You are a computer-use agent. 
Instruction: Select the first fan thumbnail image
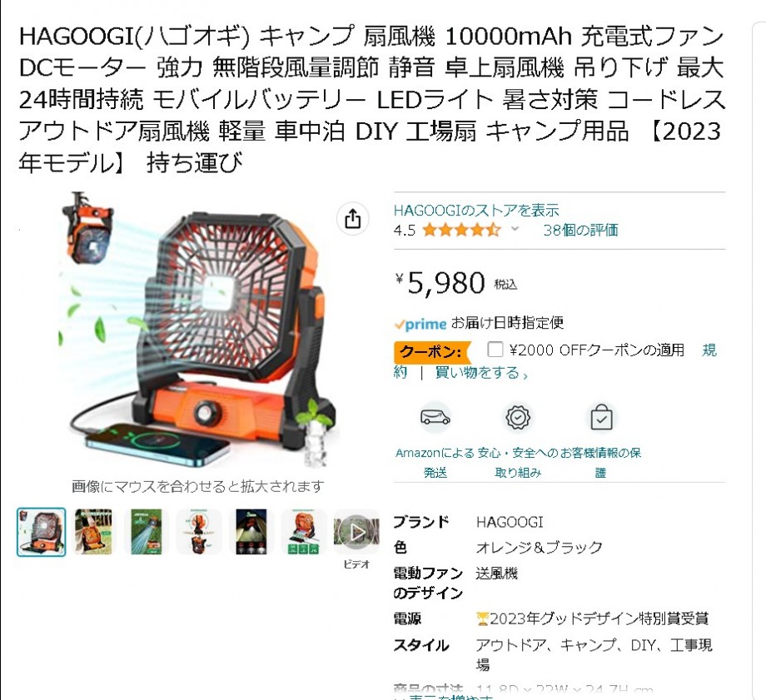tap(42, 532)
